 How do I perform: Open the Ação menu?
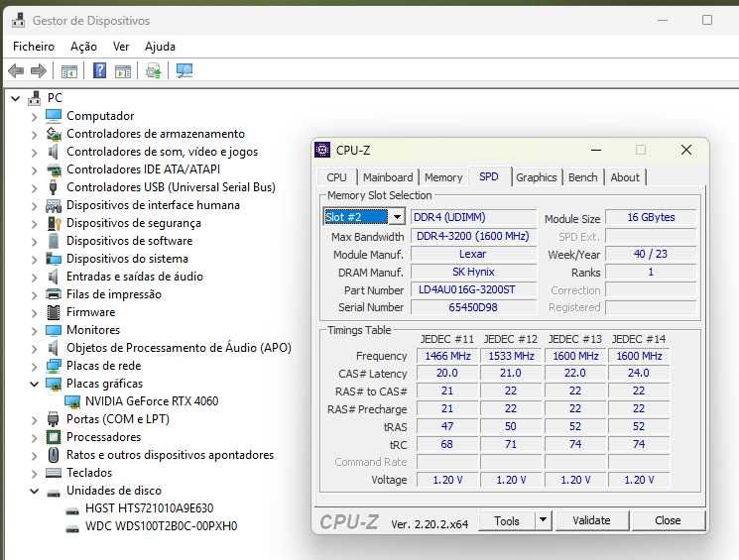83,47
